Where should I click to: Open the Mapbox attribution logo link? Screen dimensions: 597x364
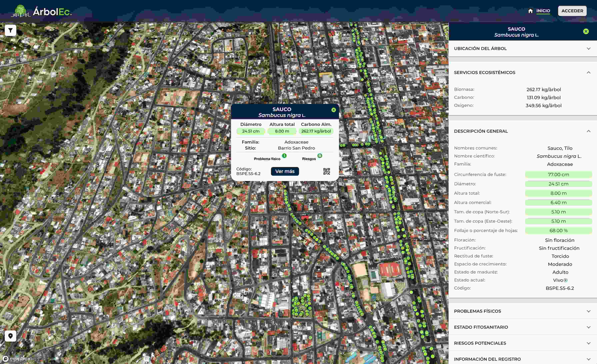tap(16, 359)
